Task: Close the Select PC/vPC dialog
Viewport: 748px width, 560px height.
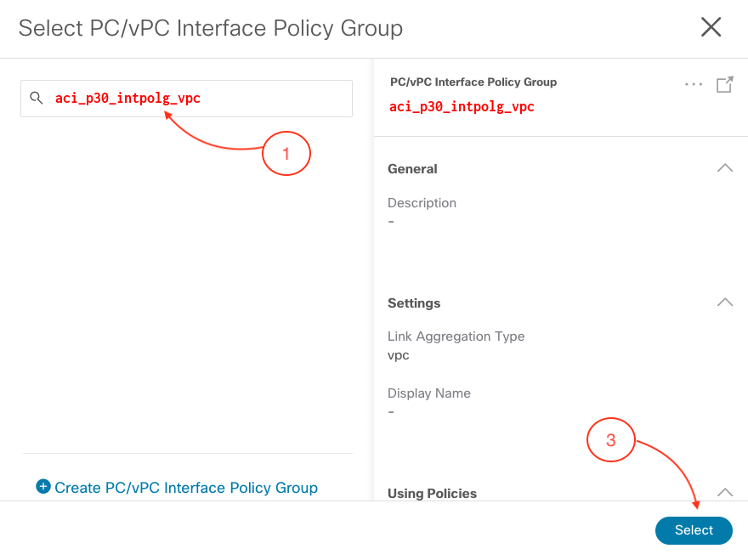Action: click(711, 26)
